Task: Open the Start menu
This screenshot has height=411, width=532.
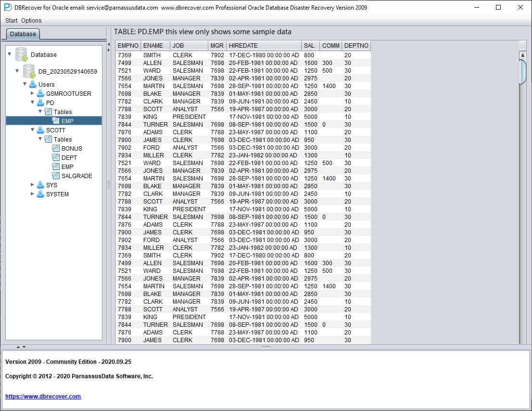Action: [11, 20]
